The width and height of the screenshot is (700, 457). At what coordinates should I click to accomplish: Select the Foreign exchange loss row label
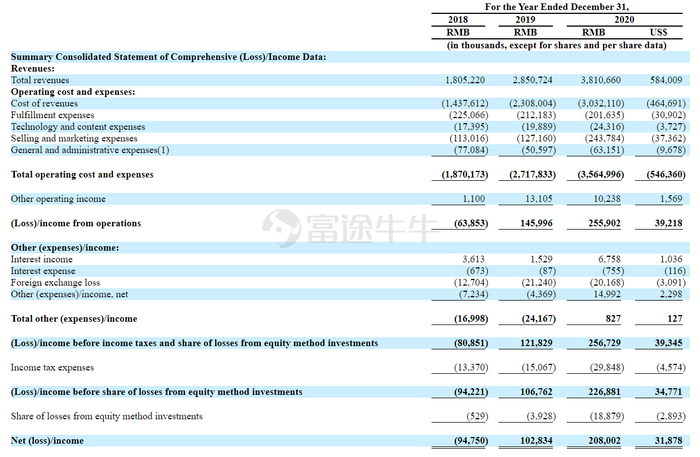55,283
